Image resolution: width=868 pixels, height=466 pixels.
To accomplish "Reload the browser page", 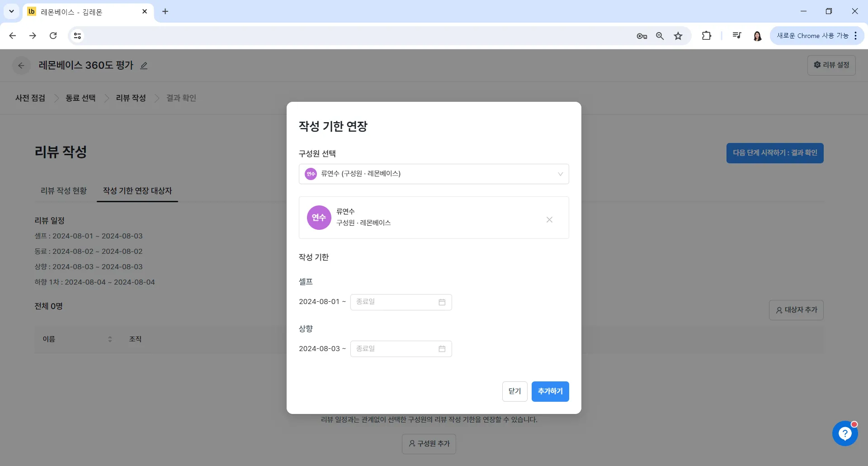I will tap(53, 36).
